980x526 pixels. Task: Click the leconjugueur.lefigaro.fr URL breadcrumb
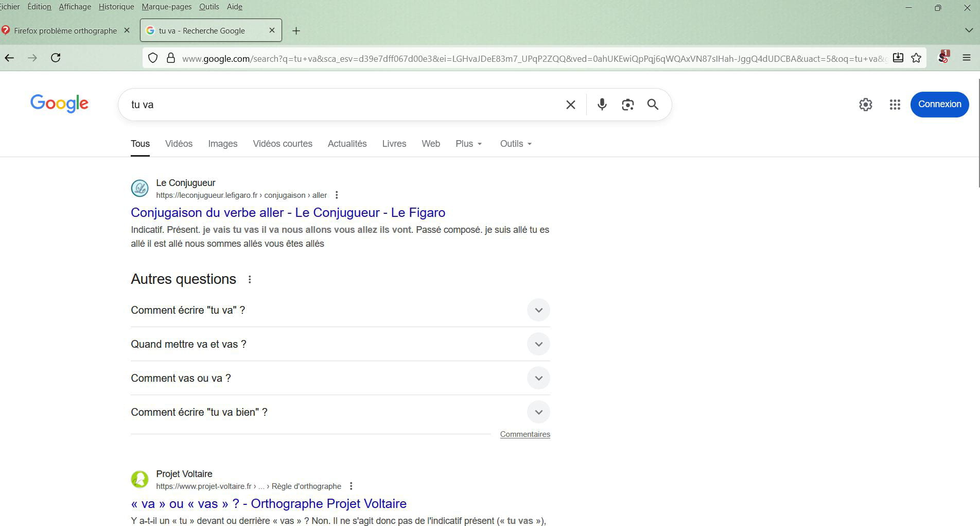(x=241, y=195)
